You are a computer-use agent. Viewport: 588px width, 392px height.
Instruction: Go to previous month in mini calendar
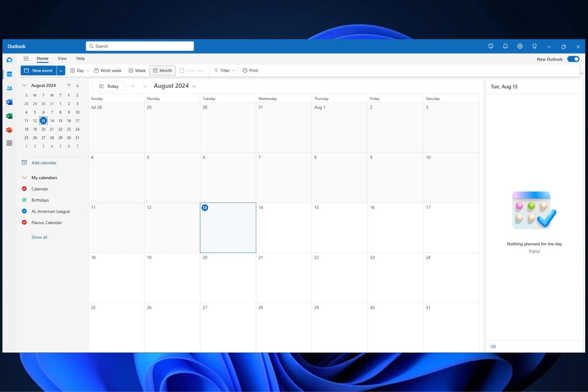coord(69,85)
